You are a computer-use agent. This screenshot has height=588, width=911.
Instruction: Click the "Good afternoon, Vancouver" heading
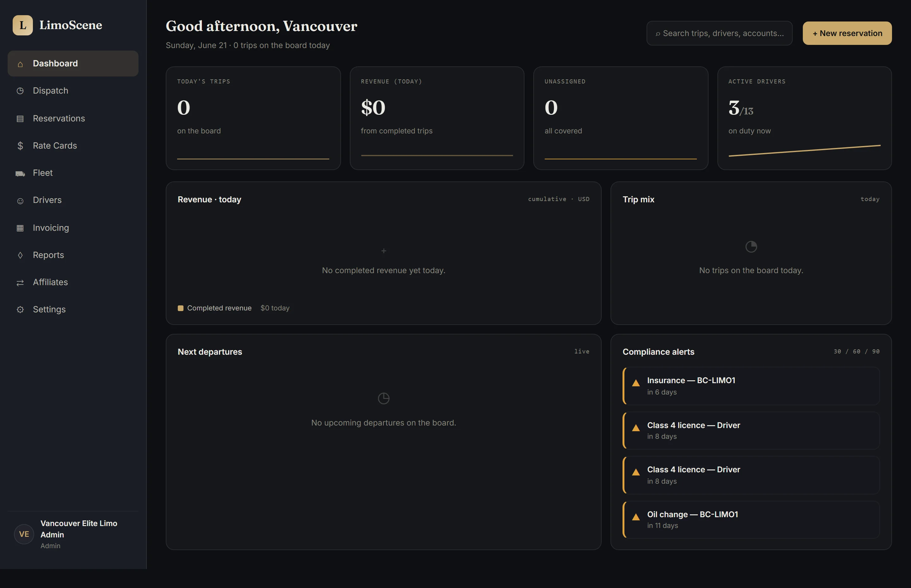pyautogui.click(x=261, y=26)
